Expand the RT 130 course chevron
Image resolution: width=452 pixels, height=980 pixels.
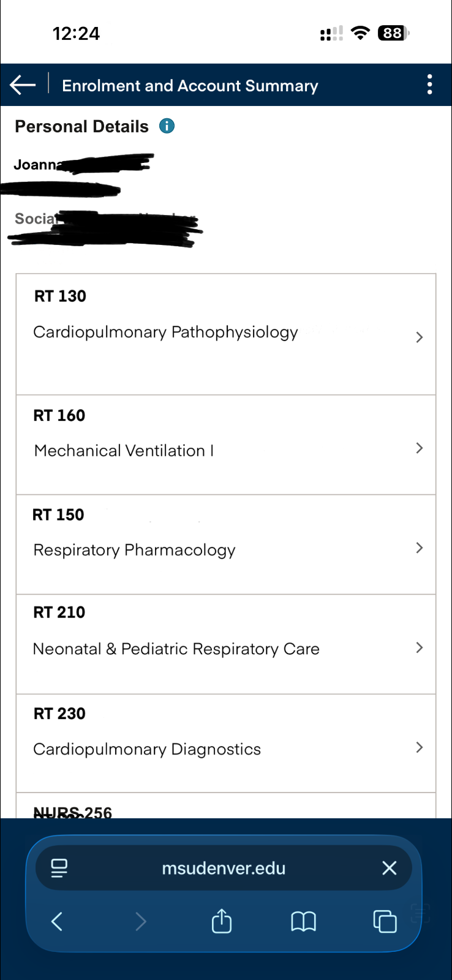420,337
